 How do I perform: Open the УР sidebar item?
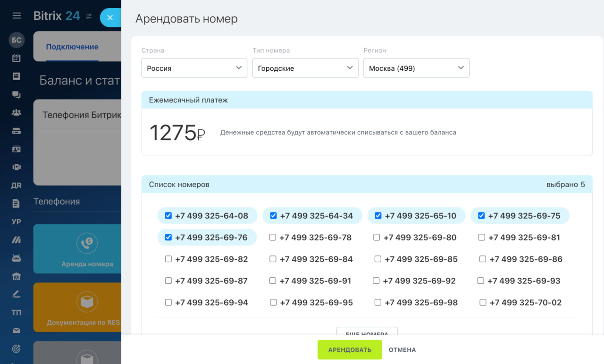pos(17,222)
